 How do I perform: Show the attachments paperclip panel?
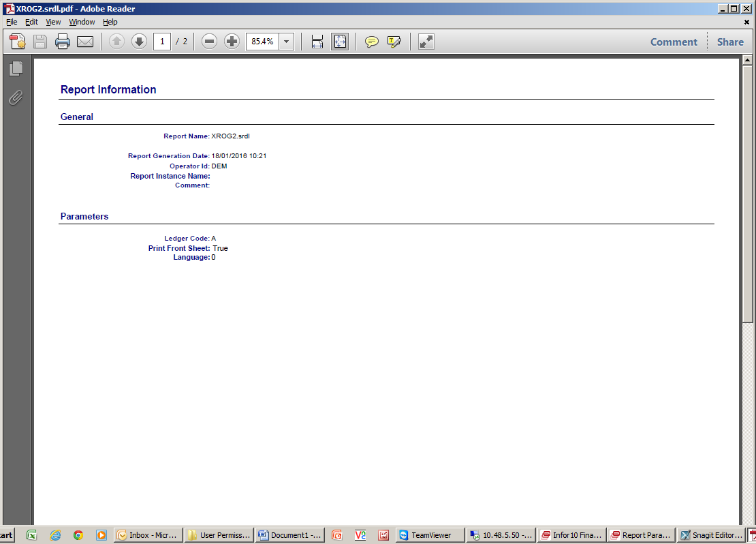click(16, 98)
